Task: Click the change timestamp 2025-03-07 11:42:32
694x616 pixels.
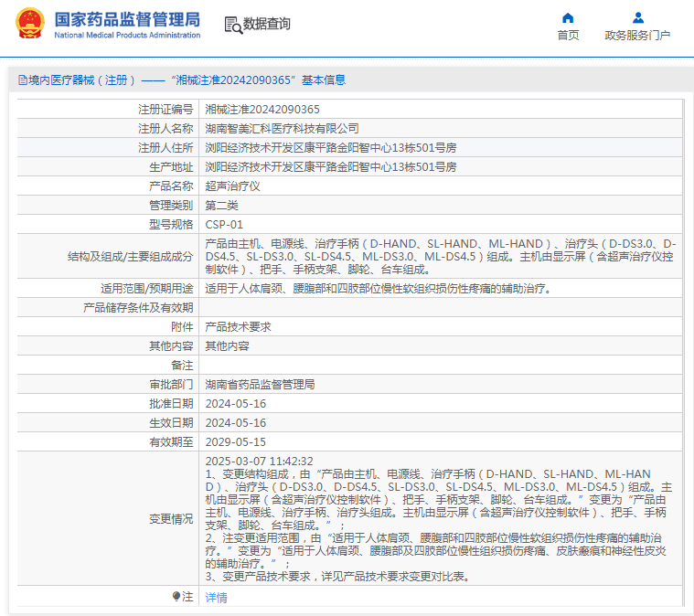Action: click(x=259, y=461)
